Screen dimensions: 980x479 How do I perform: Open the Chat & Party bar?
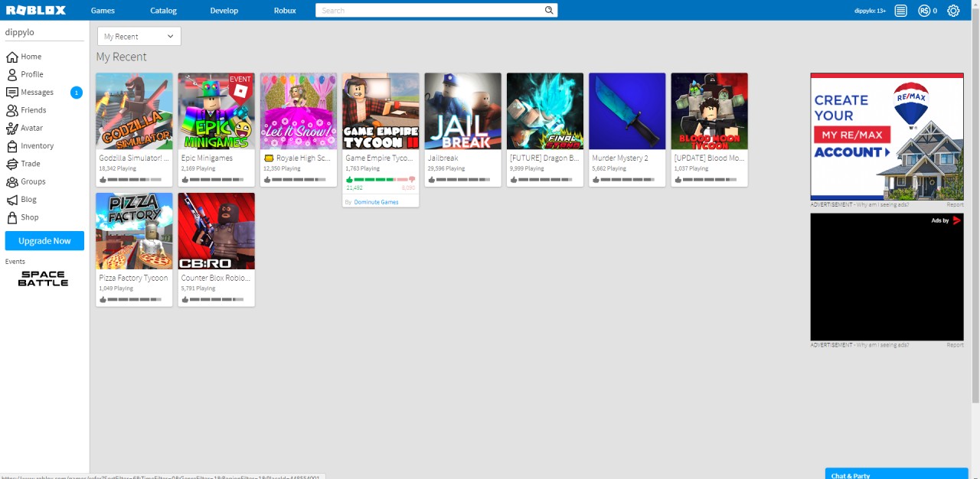(897, 474)
